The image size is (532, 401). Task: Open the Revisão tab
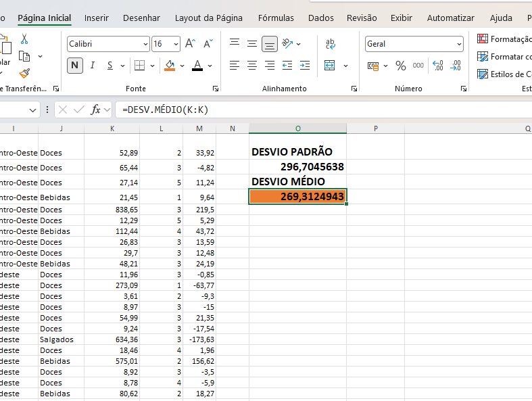(x=362, y=18)
